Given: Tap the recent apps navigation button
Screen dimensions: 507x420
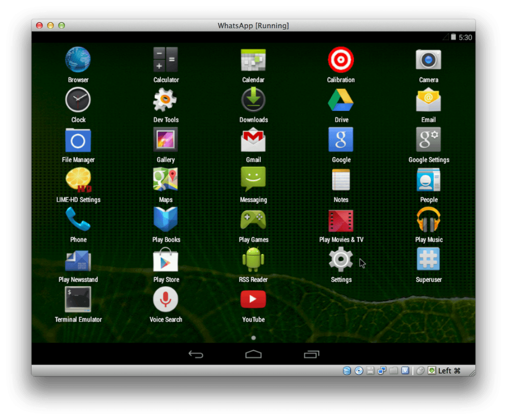Looking at the screenshot, I should tap(311, 354).
